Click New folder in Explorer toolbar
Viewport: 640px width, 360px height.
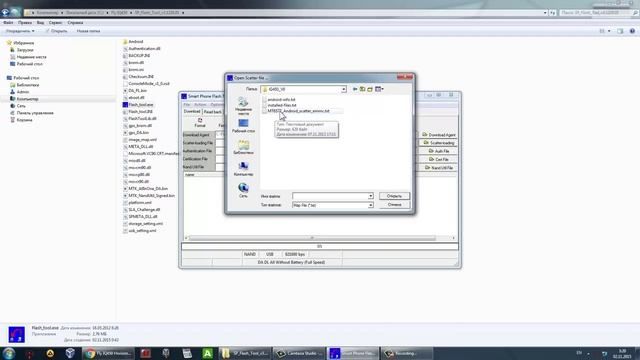[x=88, y=31]
